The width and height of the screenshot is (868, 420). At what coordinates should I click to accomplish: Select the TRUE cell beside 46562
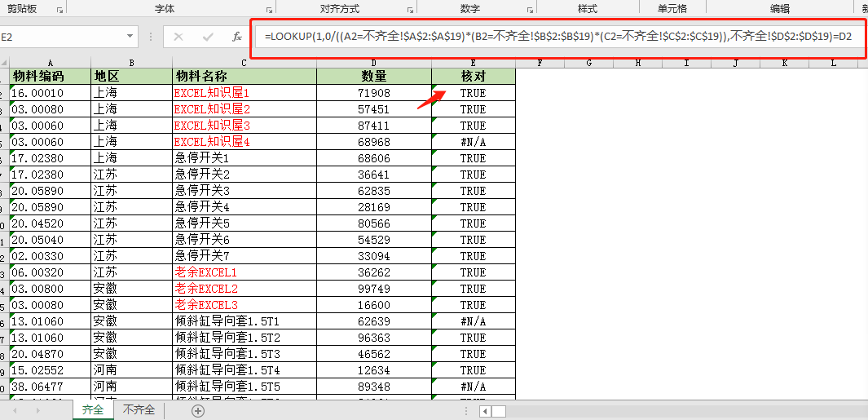(474, 353)
